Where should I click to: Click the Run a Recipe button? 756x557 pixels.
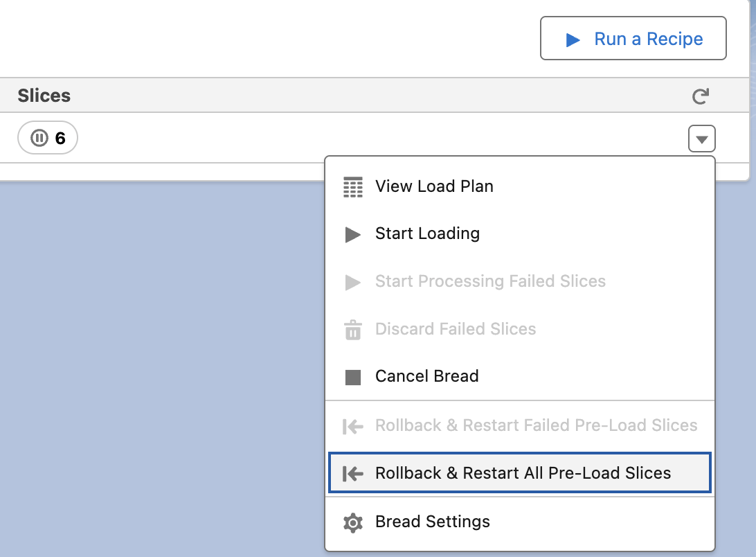[x=633, y=38]
